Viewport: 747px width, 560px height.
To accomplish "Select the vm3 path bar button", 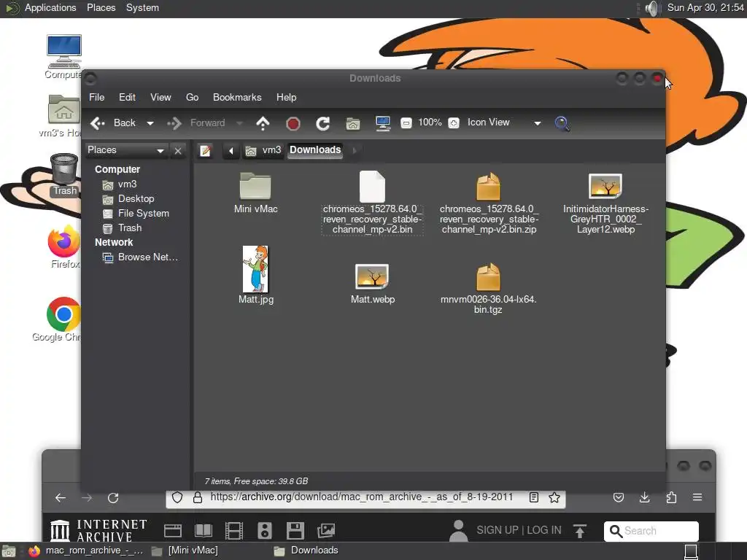I will [x=263, y=150].
